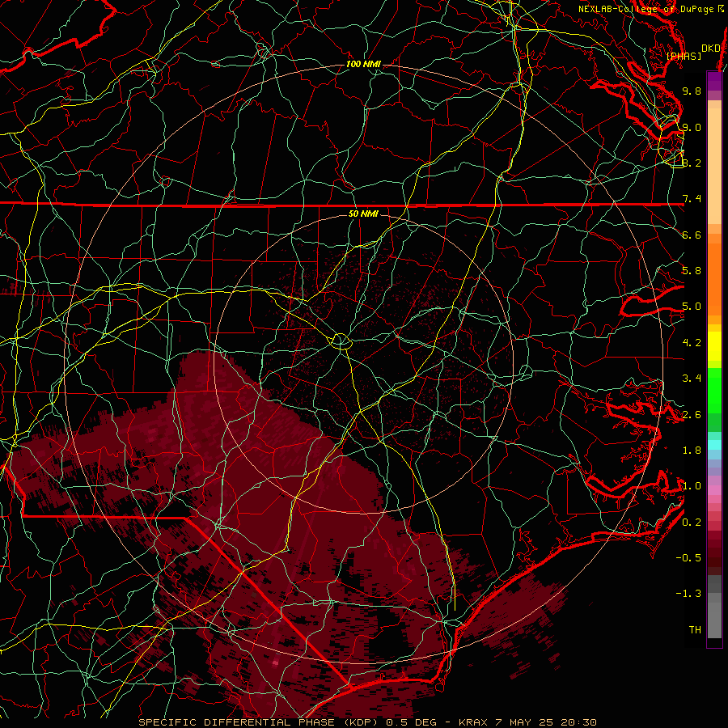Select the 6.6 value on the color scale
The image size is (728, 728).
(692, 235)
